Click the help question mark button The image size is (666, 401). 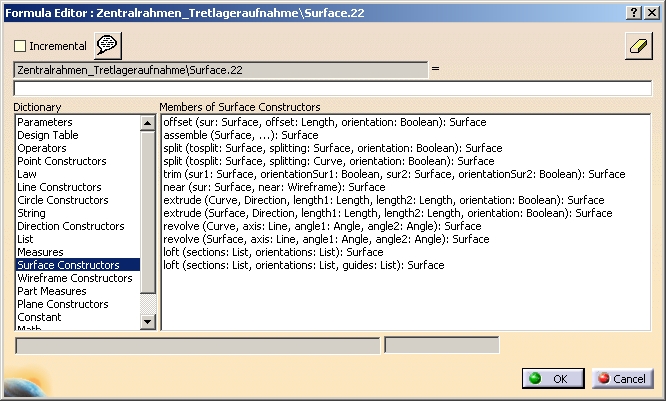point(634,13)
